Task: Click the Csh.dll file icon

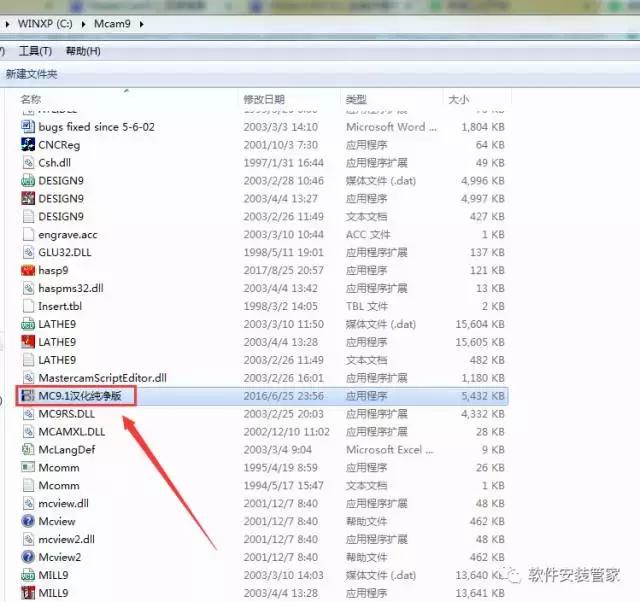Action: (28, 162)
